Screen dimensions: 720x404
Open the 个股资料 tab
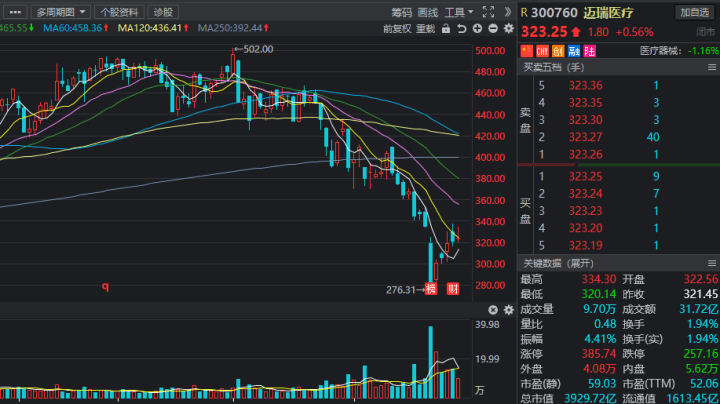[x=120, y=12]
